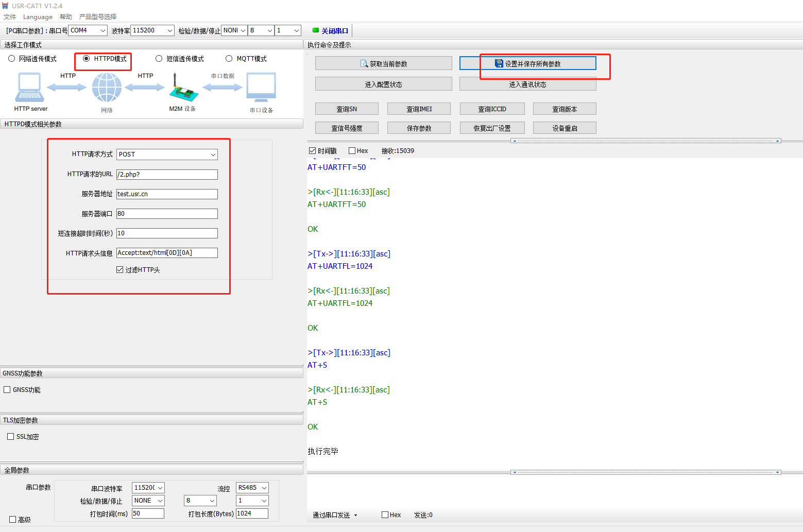Click the green serial port status indicator
Viewport: 803px width, 532px height.
point(316,30)
